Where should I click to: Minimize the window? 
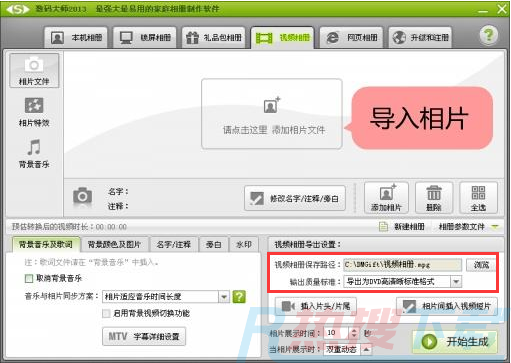484,11
